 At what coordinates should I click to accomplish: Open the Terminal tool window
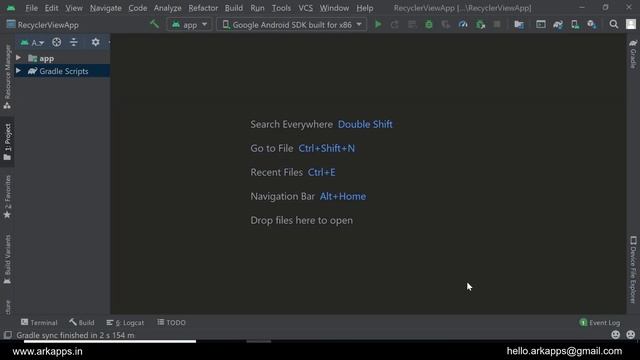(39, 322)
